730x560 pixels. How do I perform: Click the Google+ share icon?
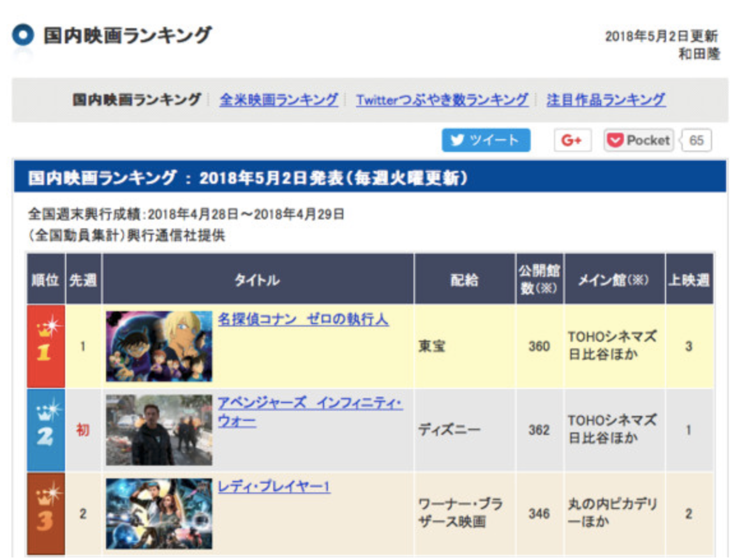click(x=571, y=140)
